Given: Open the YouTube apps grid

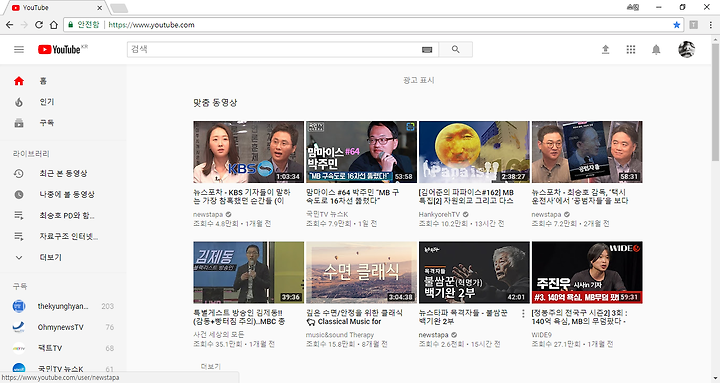Looking at the screenshot, I should tap(631, 49).
